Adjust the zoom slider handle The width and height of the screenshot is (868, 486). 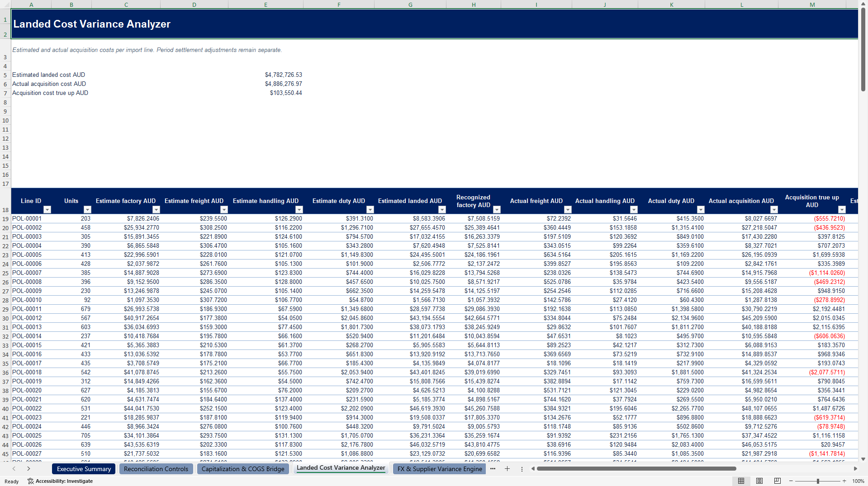tap(818, 481)
